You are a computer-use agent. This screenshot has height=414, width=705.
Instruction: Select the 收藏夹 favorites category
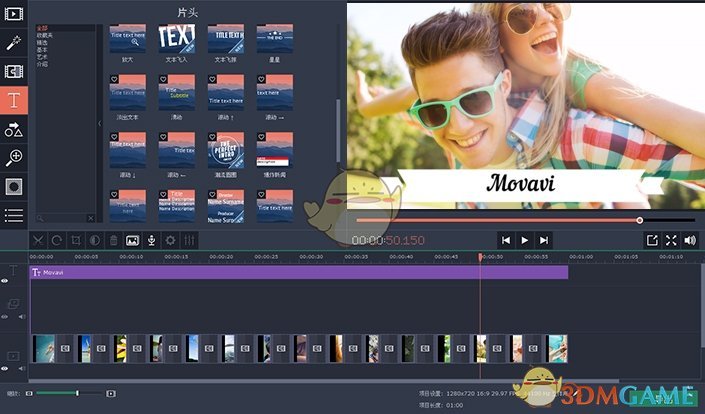[45, 35]
